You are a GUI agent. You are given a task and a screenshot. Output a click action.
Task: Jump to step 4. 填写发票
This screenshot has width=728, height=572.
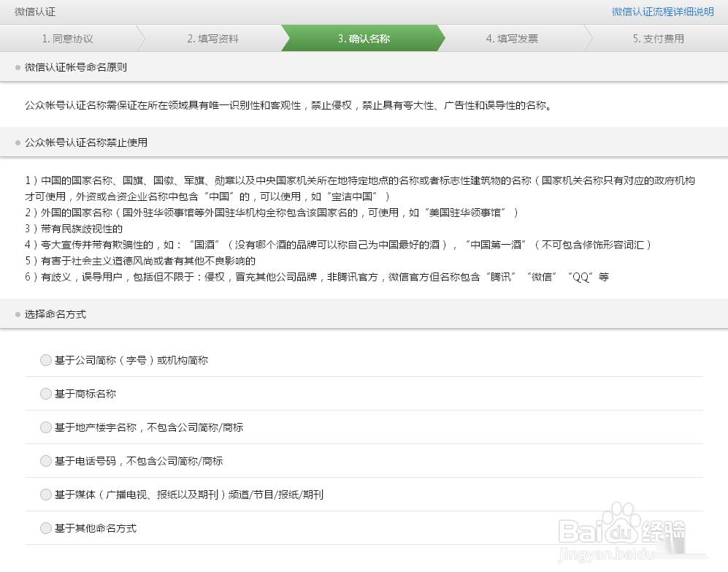(512, 39)
